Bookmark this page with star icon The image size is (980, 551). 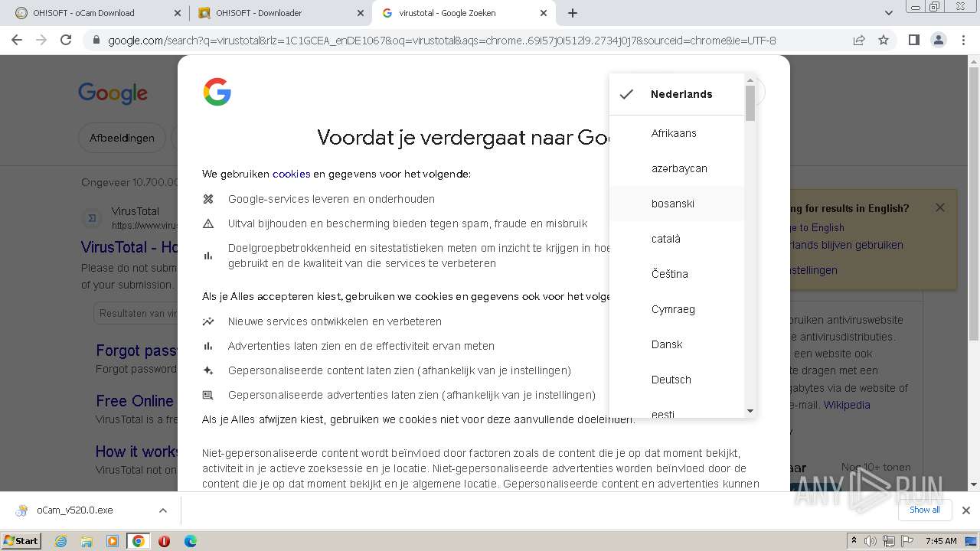884,41
